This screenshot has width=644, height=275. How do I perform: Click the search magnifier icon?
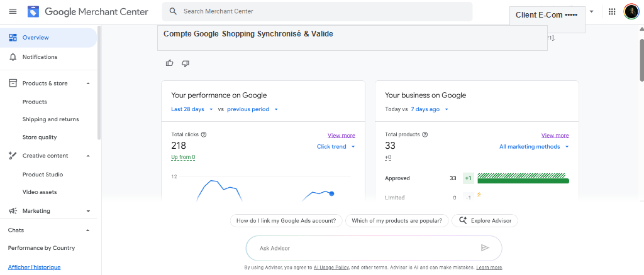(173, 11)
